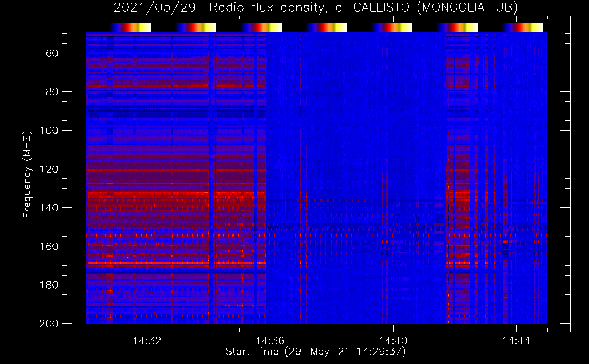Click the 14:40 time tick label
589x364 pixels.
393,341
